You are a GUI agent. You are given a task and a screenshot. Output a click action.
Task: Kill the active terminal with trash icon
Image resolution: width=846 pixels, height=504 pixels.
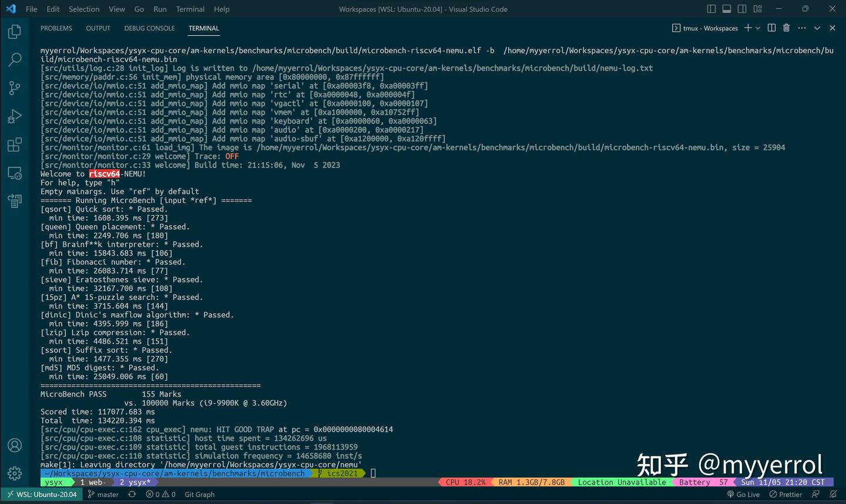[786, 28]
